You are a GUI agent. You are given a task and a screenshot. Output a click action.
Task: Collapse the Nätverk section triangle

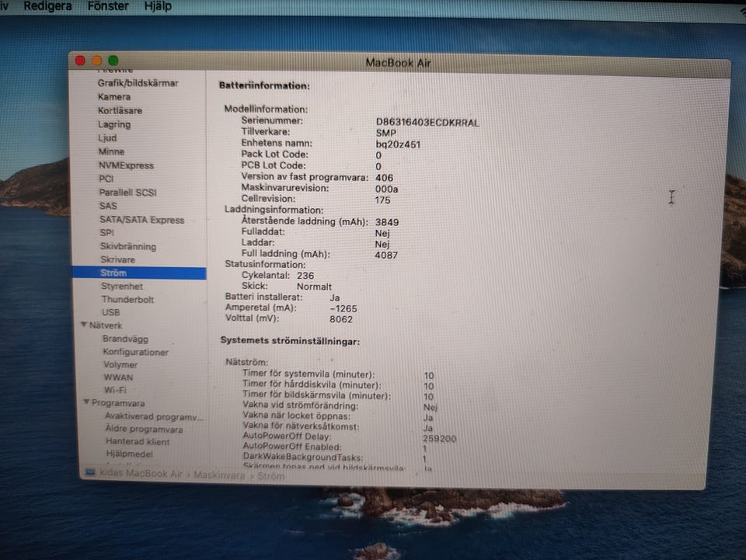point(84,325)
